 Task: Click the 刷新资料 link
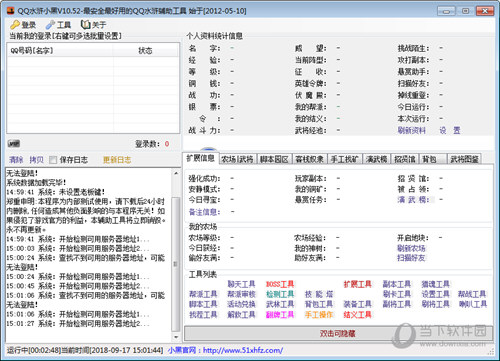coord(412,130)
